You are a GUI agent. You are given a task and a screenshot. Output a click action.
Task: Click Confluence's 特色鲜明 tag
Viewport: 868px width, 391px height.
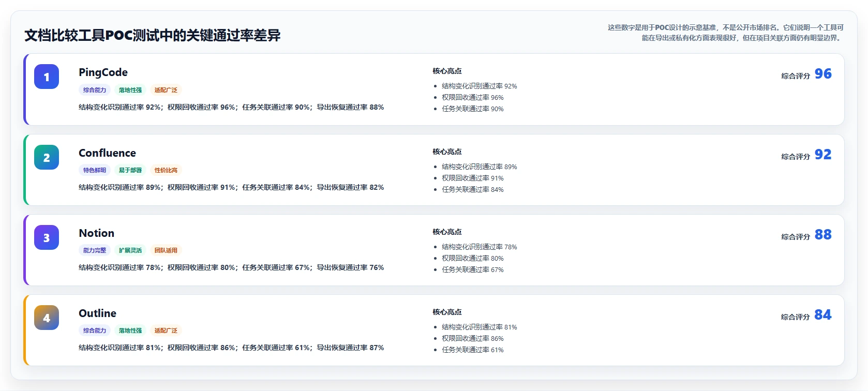95,170
